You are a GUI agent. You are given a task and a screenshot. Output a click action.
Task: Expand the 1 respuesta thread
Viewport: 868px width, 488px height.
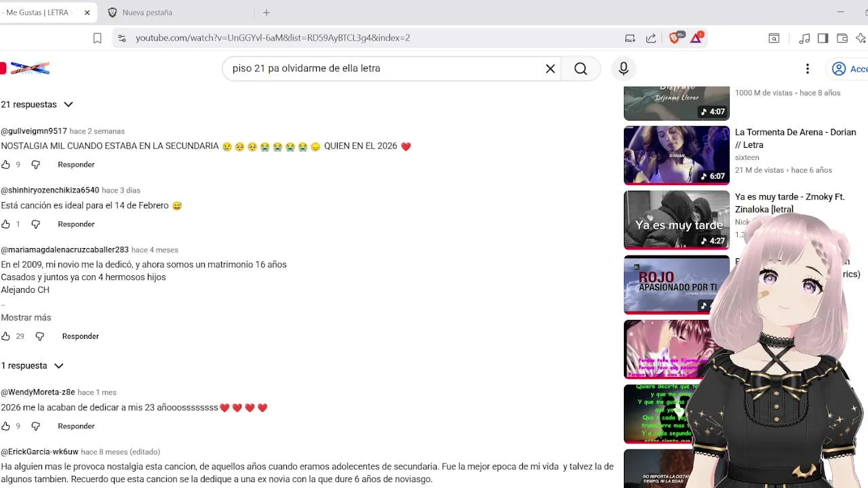point(32,366)
